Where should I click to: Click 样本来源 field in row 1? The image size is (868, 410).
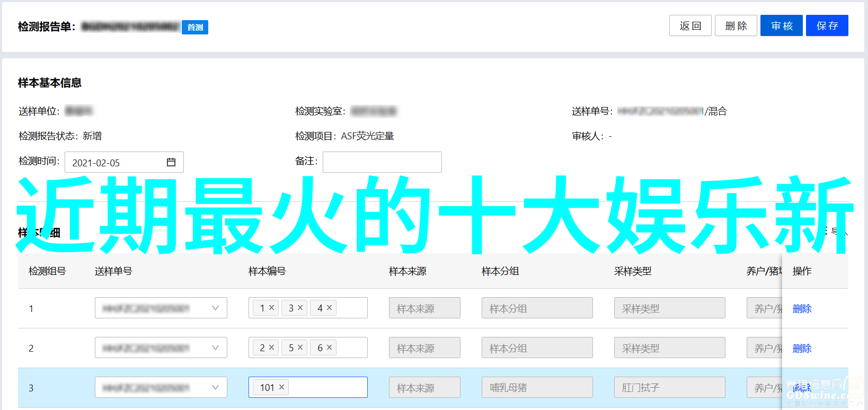(x=424, y=308)
